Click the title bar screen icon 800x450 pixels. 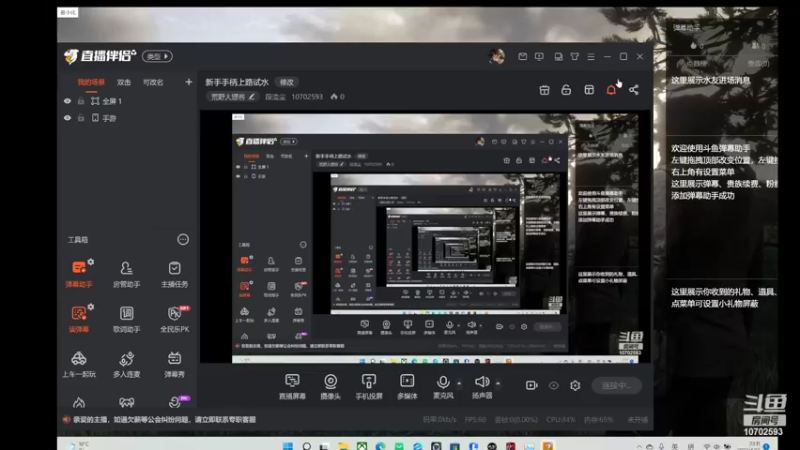(539, 57)
